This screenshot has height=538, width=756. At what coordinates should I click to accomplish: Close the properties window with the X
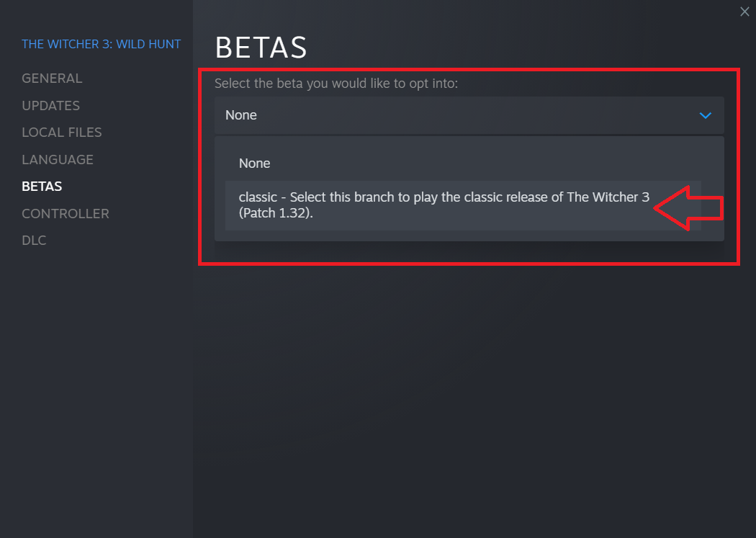point(744,11)
